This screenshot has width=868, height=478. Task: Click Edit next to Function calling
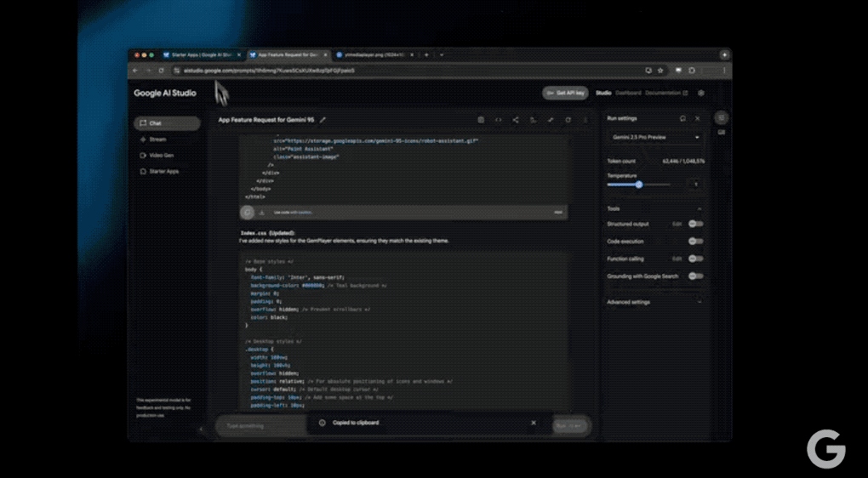pyautogui.click(x=677, y=259)
